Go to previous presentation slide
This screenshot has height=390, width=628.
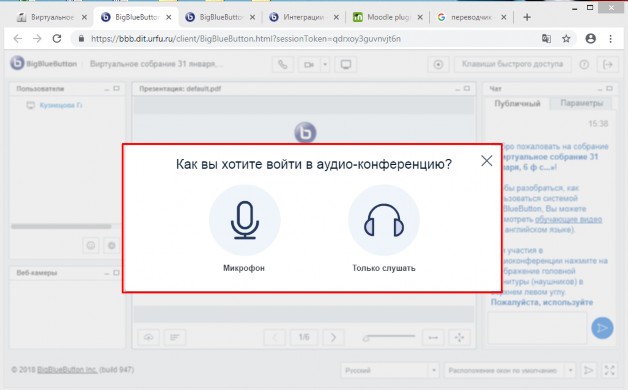275,337
